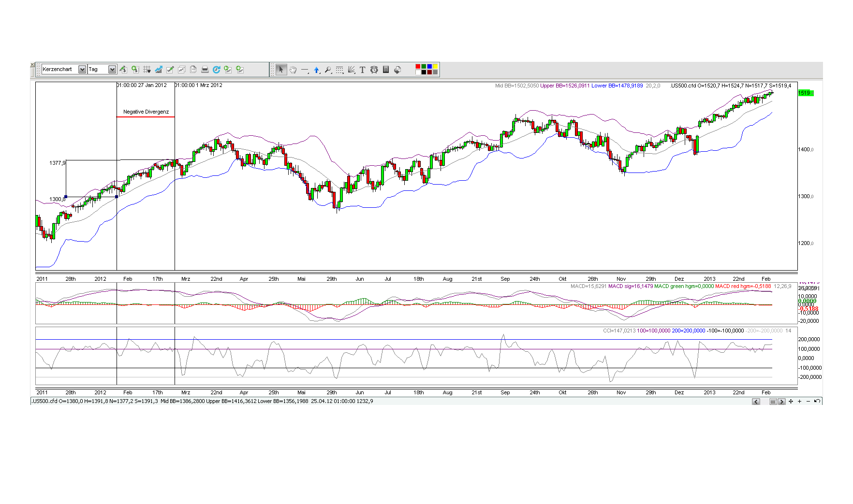Click the copy document icon
The height and width of the screenshot is (504, 853).
193,70
